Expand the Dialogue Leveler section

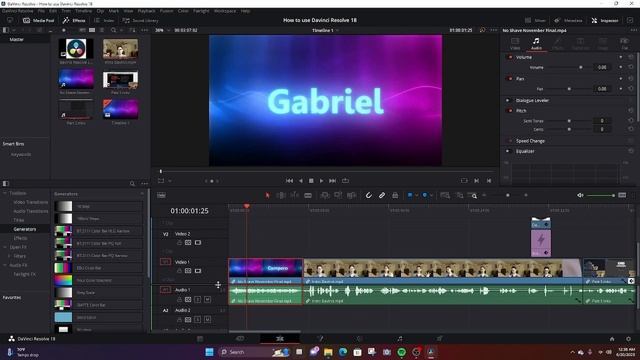click(532, 100)
